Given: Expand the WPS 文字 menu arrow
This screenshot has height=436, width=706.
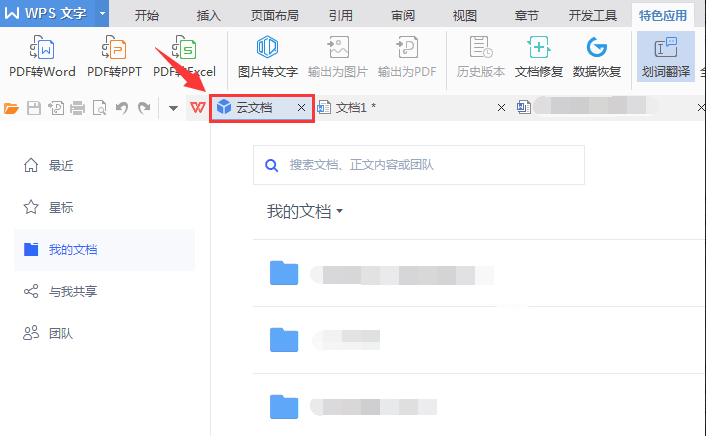Looking at the screenshot, I should click(103, 14).
